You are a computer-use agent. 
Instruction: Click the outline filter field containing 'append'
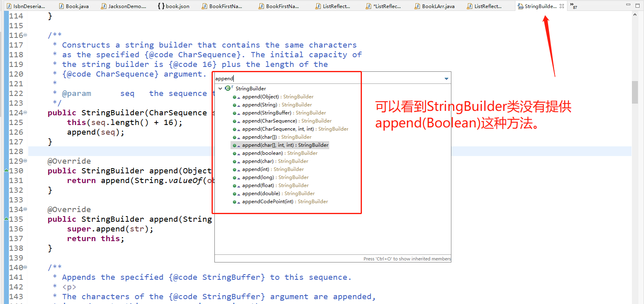(x=328, y=78)
